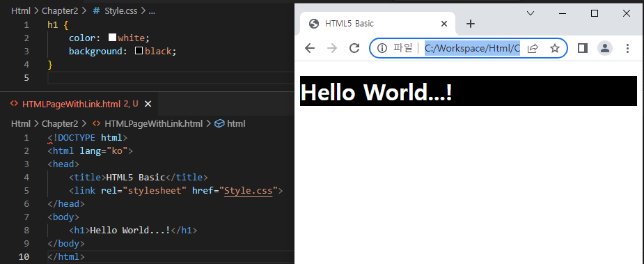Click line number 8 in HTML editor
644x264 pixels.
26,231
